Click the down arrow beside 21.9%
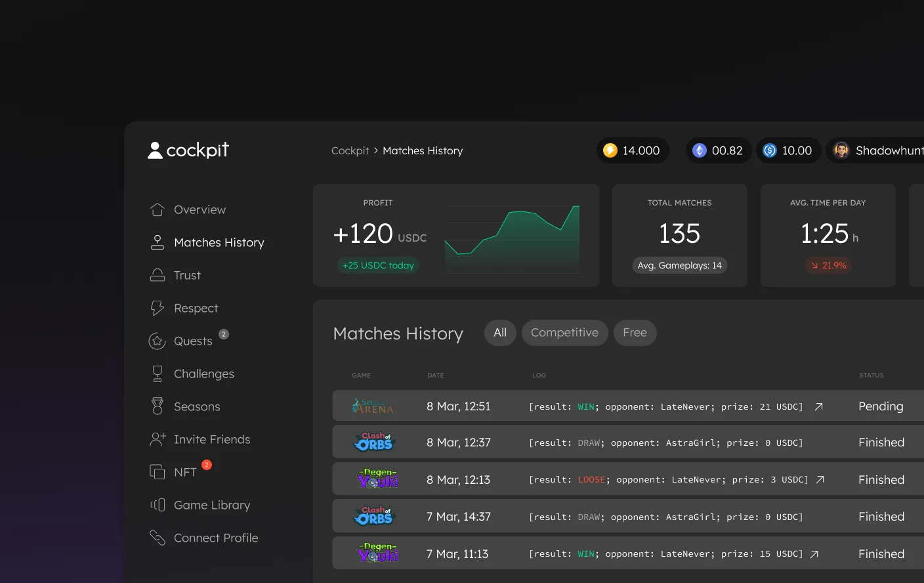This screenshot has height=583, width=924. 814,265
